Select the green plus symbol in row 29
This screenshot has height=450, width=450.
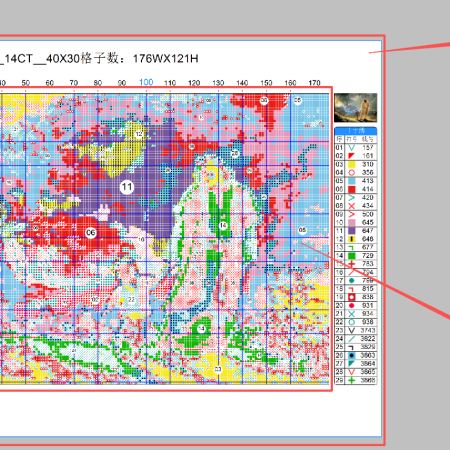[x=351, y=380]
